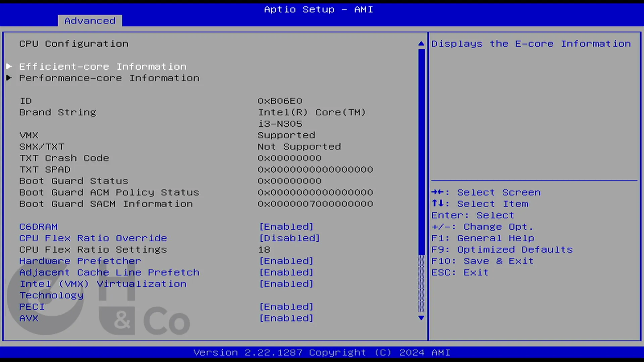Click Enter: Select help line
The image size is (644, 362).
coord(473,215)
